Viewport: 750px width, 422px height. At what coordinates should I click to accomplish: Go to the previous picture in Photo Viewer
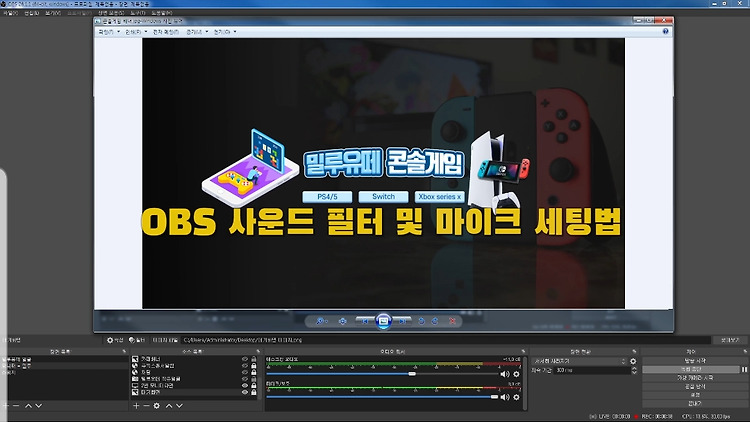coord(365,321)
